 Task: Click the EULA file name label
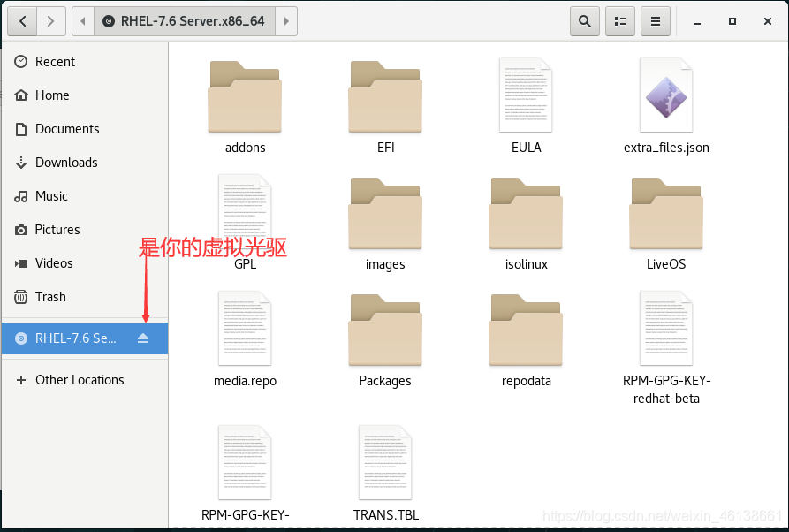[526, 148]
